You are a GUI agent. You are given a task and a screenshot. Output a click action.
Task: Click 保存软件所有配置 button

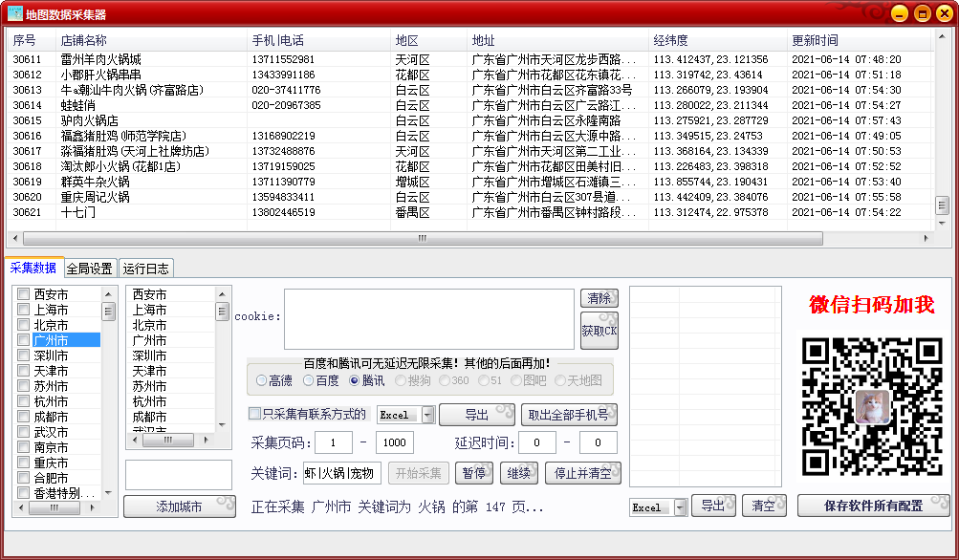pos(873,506)
